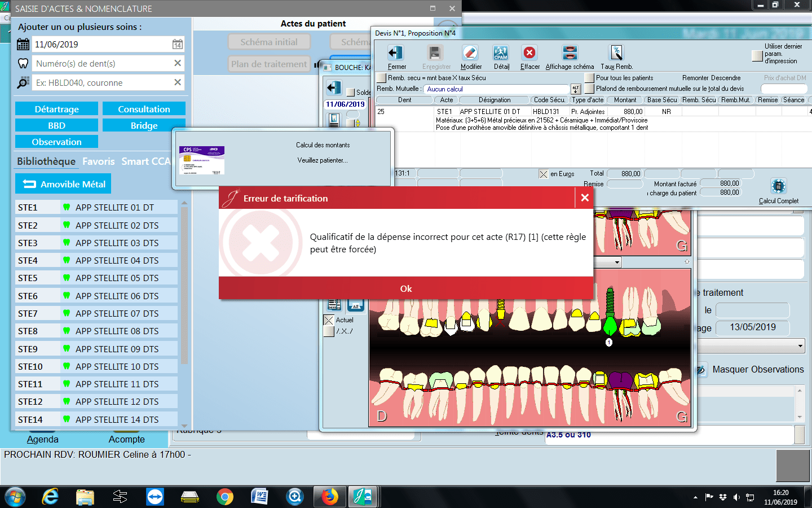Image resolution: width=812 pixels, height=508 pixels.
Task: Open the Remb. Mutuelle dropdown button
Action: [x=576, y=89]
